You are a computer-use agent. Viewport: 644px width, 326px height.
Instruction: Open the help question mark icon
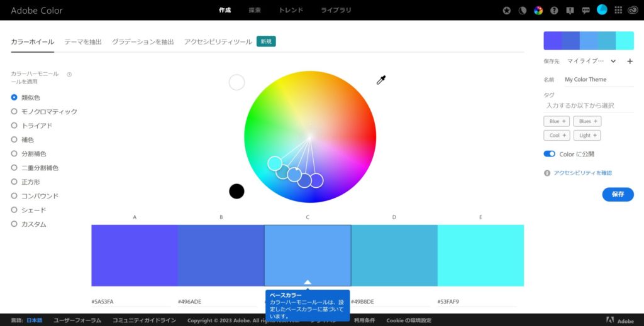[x=554, y=11]
